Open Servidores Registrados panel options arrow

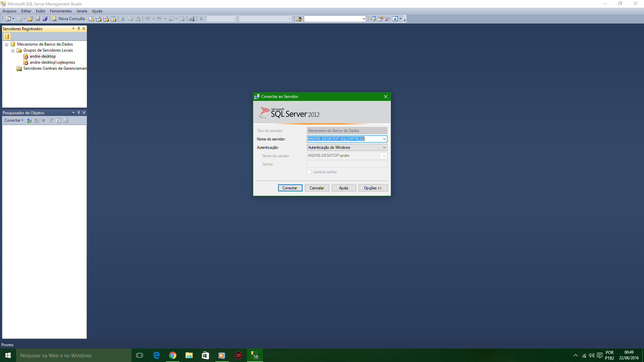coord(73,28)
